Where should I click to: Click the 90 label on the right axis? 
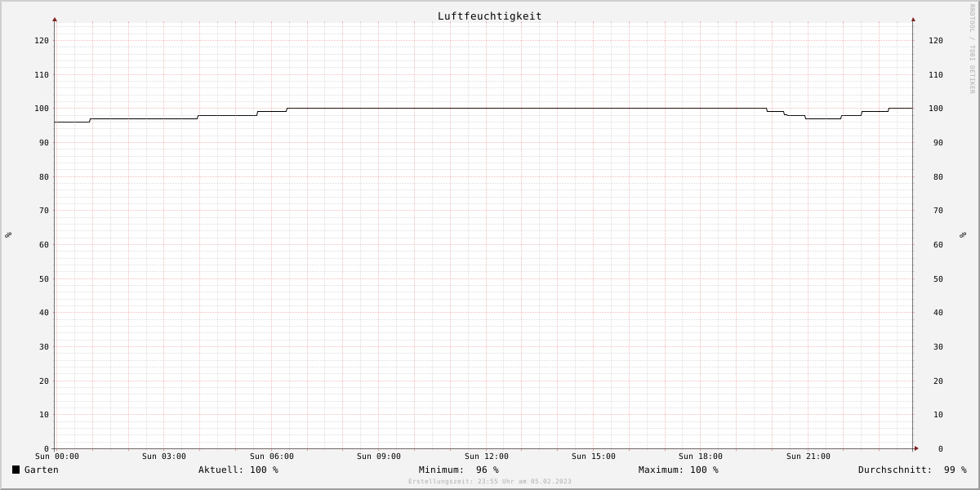(938, 143)
